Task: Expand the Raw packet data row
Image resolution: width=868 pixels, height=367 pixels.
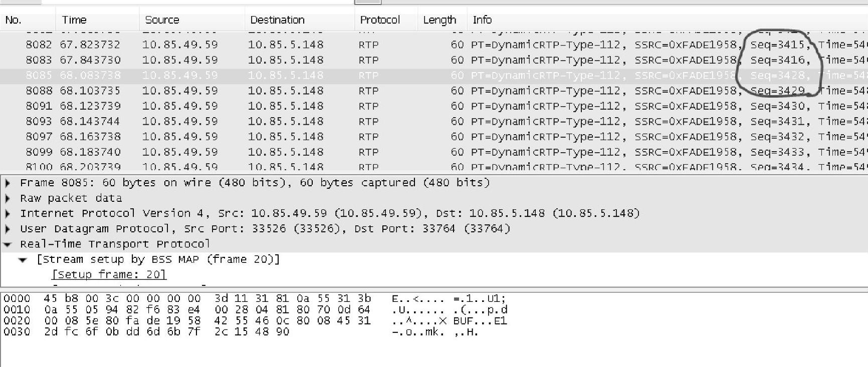Action: (8, 198)
